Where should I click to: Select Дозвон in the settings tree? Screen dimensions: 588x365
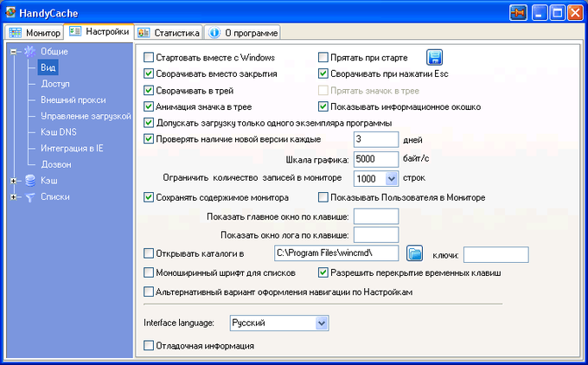(x=56, y=164)
